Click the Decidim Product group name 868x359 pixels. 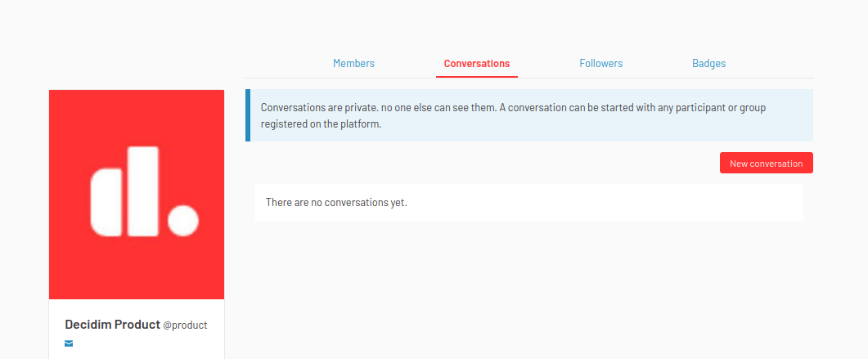click(112, 325)
